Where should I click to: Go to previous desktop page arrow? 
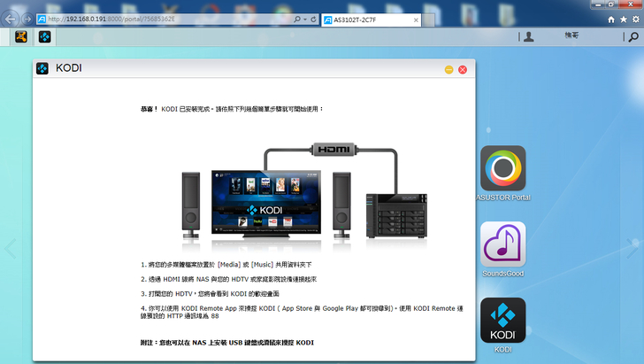[x=11, y=249]
